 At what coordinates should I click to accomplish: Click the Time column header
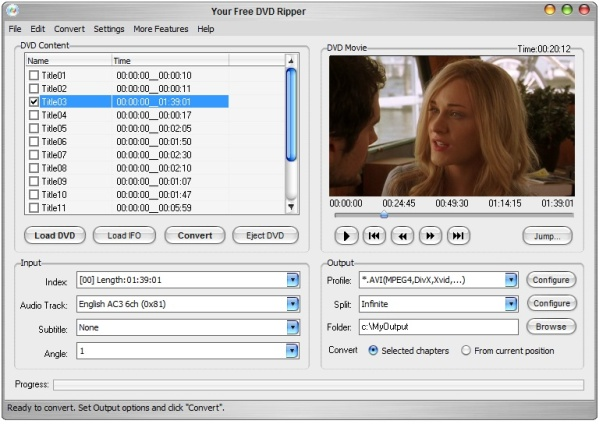[x=170, y=60]
